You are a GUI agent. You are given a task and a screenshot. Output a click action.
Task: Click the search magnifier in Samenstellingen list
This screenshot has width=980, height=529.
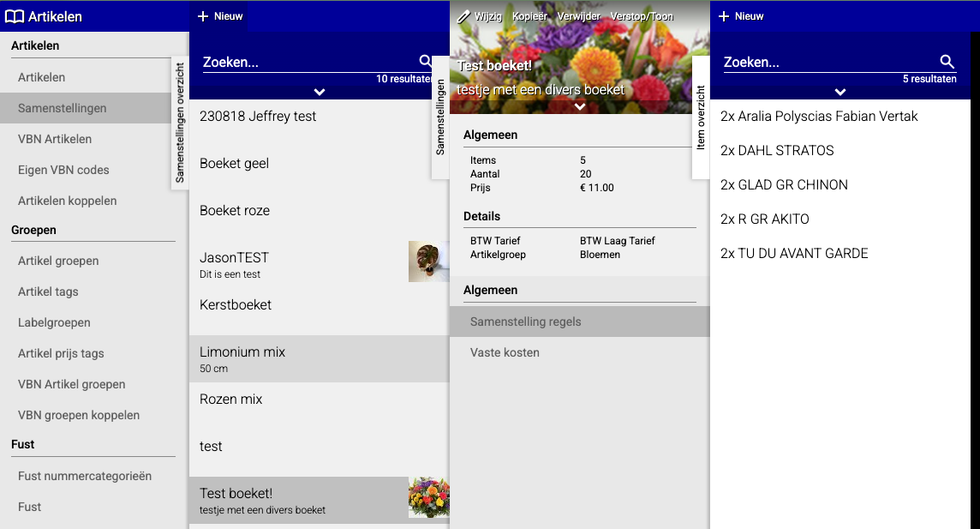point(426,61)
